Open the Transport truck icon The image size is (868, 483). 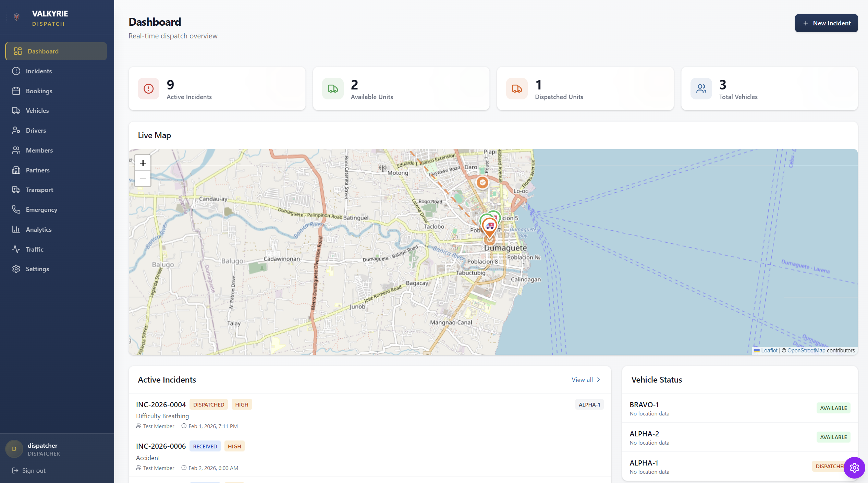coord(17,190)
